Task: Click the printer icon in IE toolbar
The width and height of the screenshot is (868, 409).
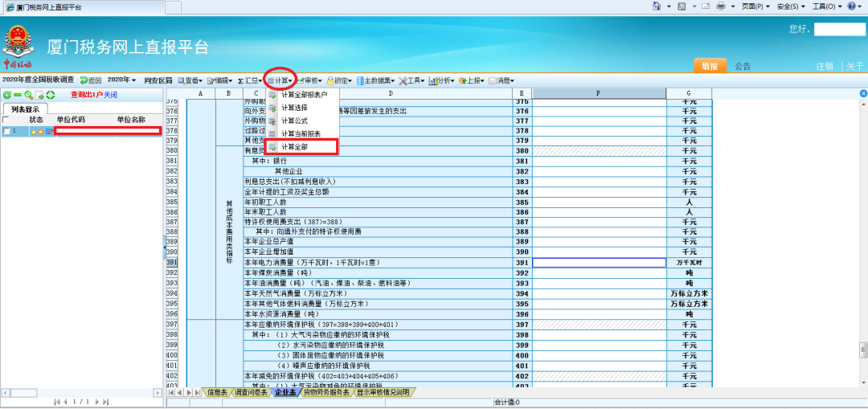Action: pos(721,6)
